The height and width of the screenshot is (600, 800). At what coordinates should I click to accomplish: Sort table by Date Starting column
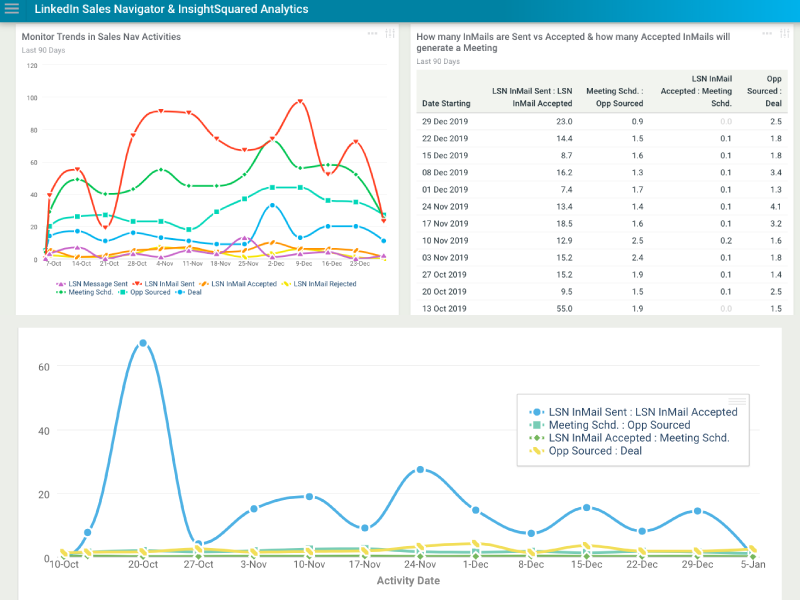point(446,103)
